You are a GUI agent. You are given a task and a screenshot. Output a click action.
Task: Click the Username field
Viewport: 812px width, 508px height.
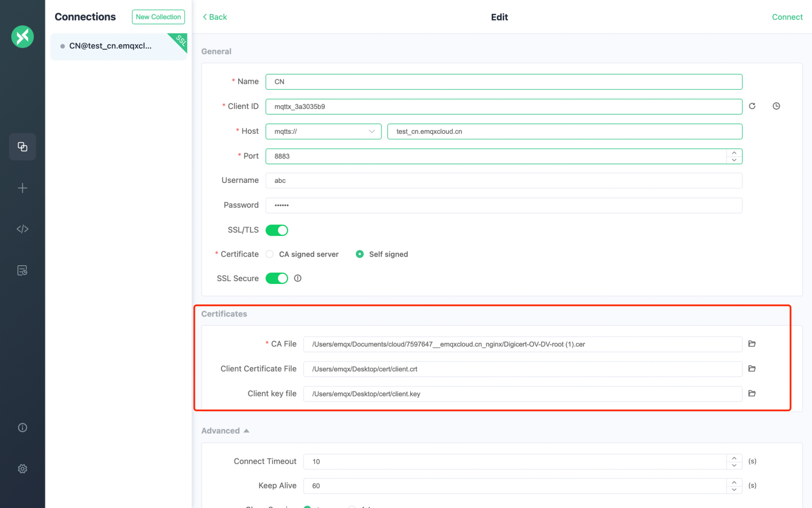(504, 181)
